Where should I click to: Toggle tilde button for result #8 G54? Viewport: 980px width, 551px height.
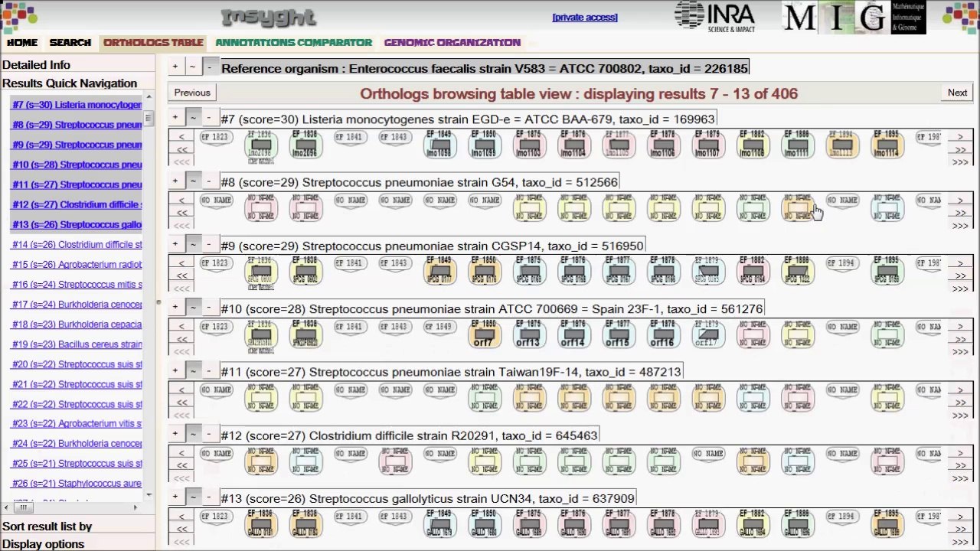click(192, 181)
